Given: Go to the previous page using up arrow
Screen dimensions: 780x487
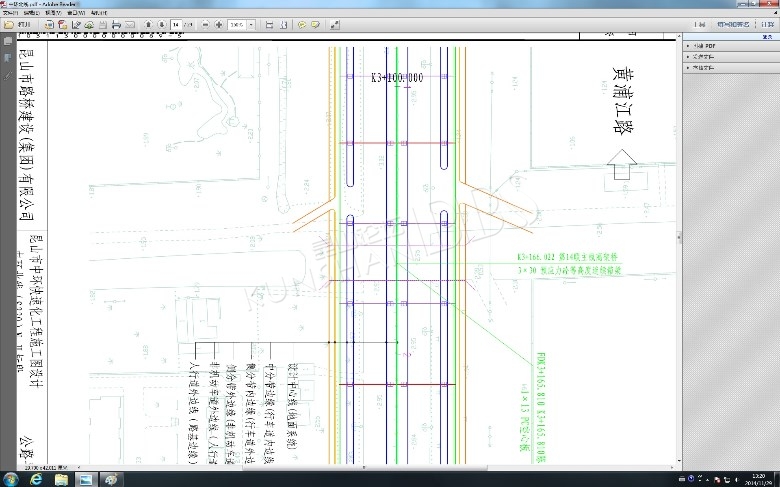Looking at the screenshot, I should point(148,24).
